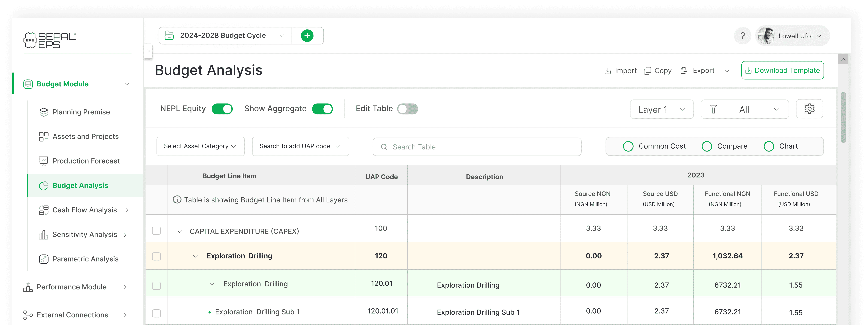Open the All filter dropdown
The height and width of the screenshot is (325, 868).
[x=745, y=109]
